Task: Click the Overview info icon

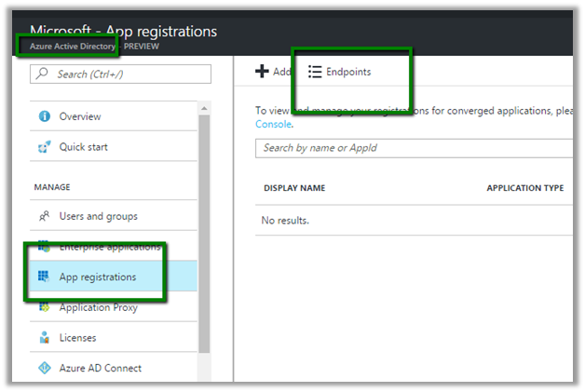Action: pos(43,116)
